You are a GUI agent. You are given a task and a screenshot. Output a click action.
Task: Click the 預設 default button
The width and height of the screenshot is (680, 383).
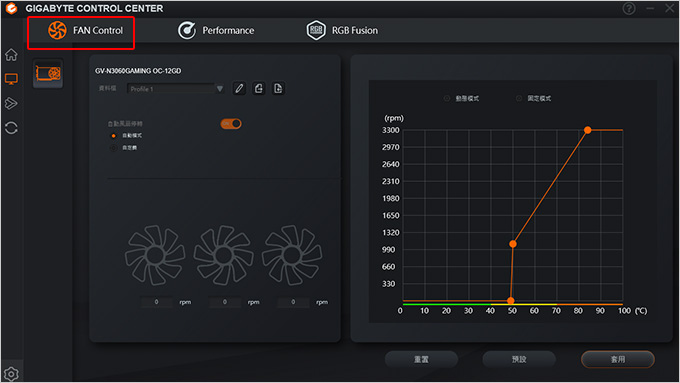point(519,359)
